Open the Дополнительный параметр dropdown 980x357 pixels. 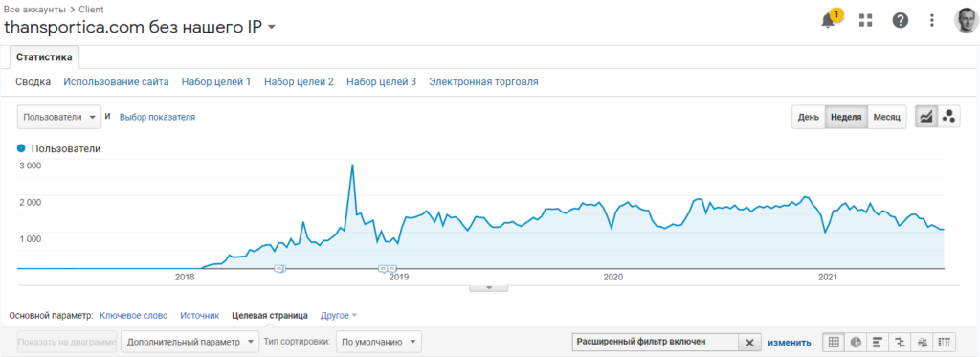tap(189, 342)
